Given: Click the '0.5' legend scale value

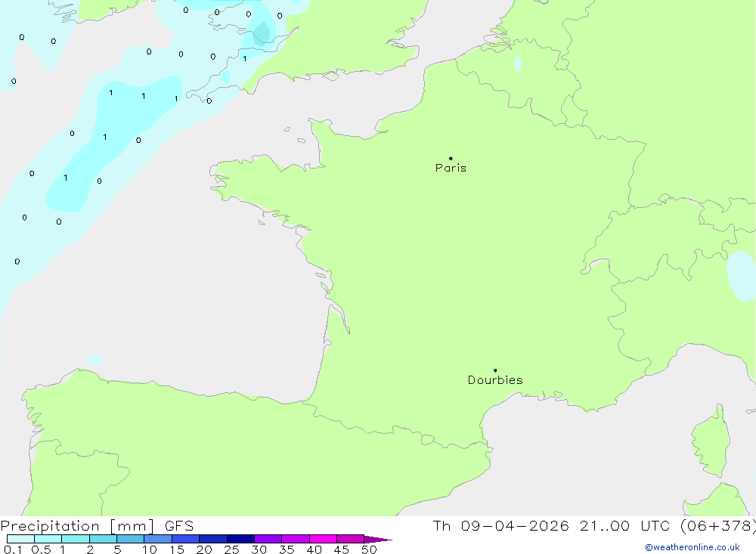Looking at the screenshot, I should click(x=41, y=549).
